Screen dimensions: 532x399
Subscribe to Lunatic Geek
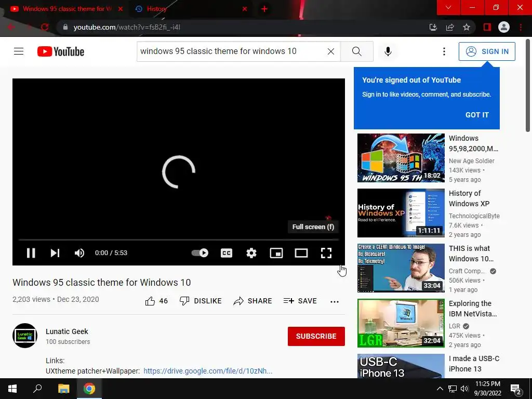tap(316, 336)
